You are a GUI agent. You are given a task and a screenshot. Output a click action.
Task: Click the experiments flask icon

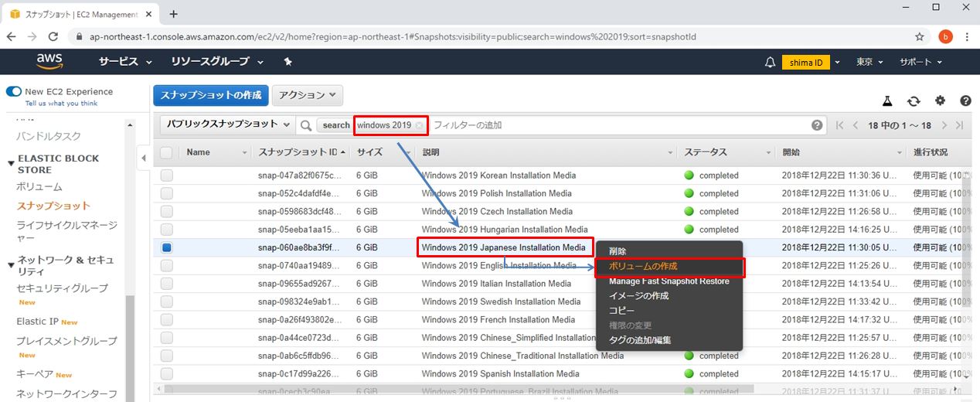888,101
